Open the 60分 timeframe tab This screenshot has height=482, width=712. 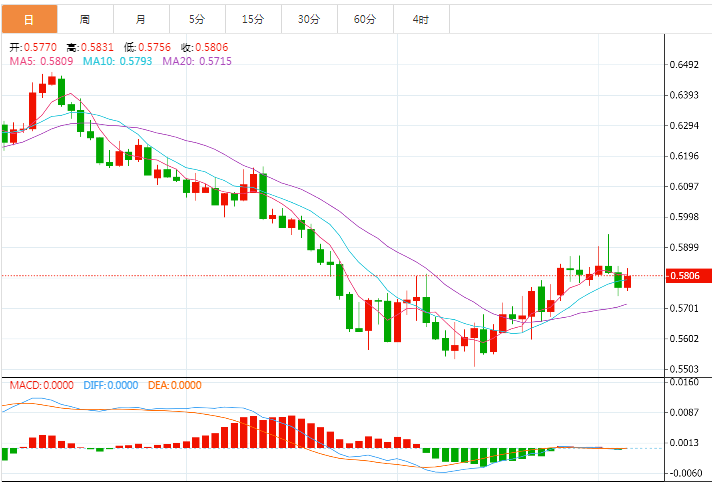pyautogui.click(x=366, y=20)
